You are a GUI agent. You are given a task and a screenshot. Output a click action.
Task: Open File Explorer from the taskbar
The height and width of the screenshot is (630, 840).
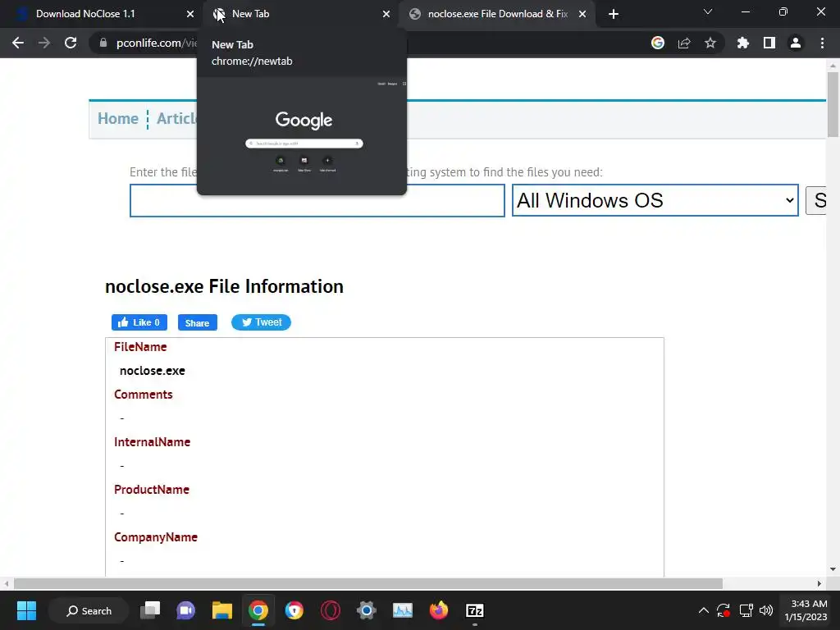click(x=221, y=610)
